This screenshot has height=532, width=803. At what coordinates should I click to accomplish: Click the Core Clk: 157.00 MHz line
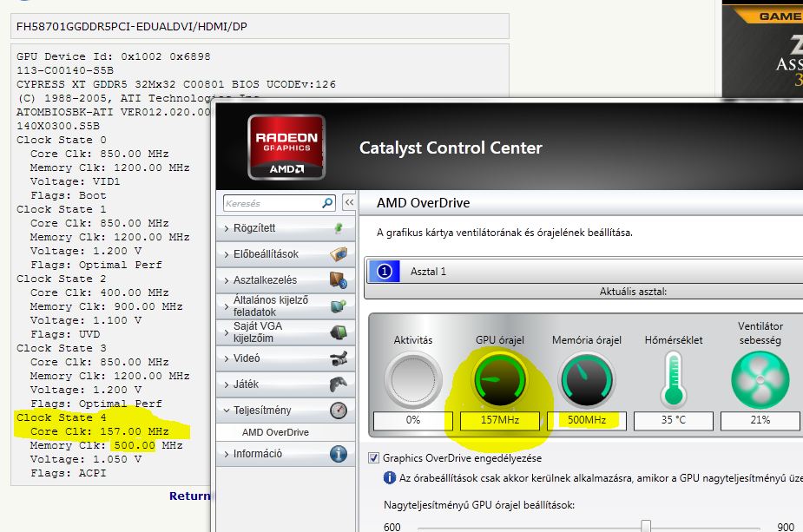pos(99,431)
